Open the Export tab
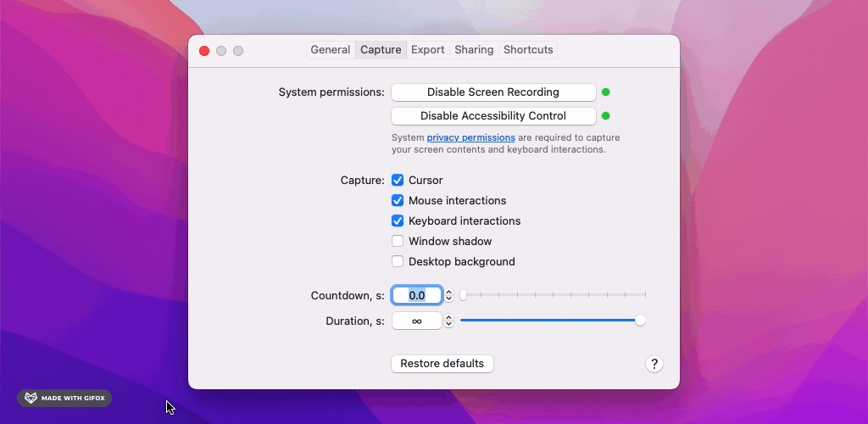 tap(428, 50)
